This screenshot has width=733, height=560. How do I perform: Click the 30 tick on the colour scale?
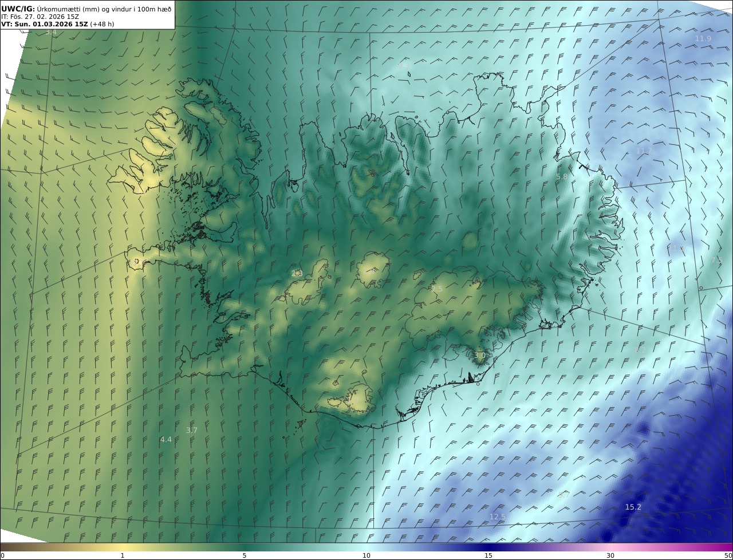(x=610, y=555)
